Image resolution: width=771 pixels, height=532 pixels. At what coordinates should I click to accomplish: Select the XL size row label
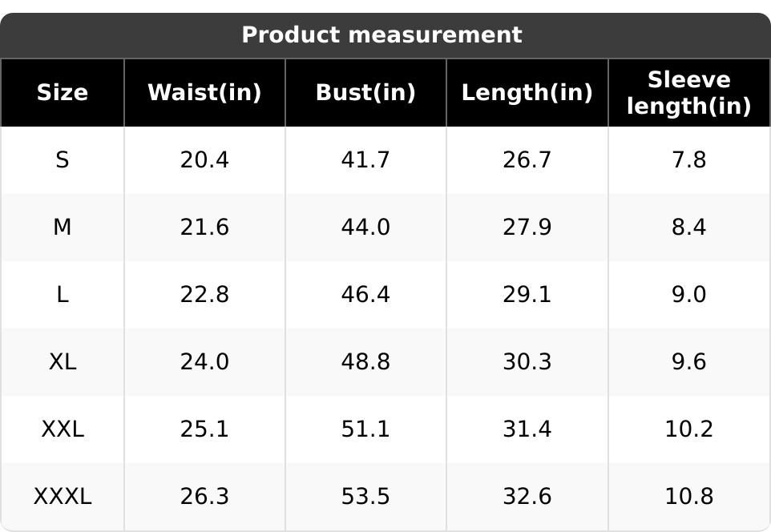[63, 362]
